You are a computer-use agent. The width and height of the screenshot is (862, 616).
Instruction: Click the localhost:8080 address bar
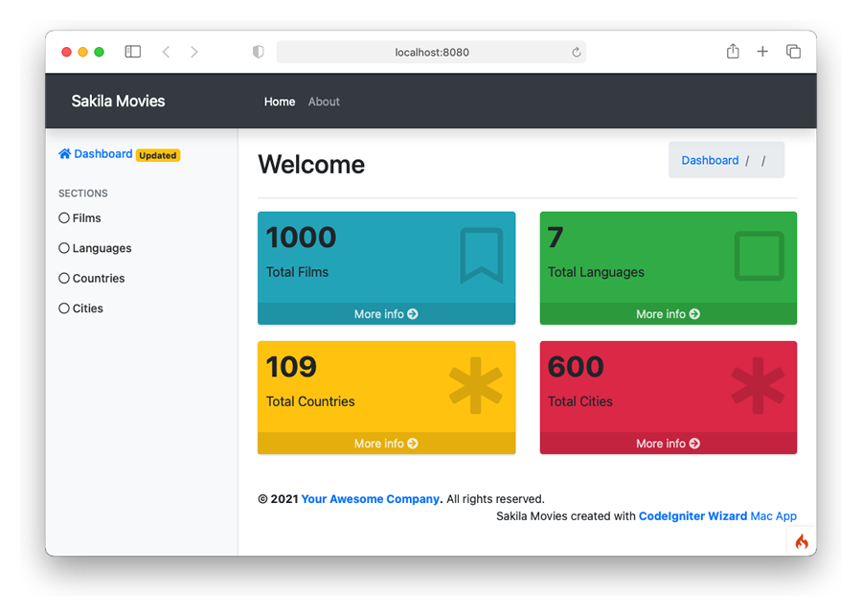431,53
